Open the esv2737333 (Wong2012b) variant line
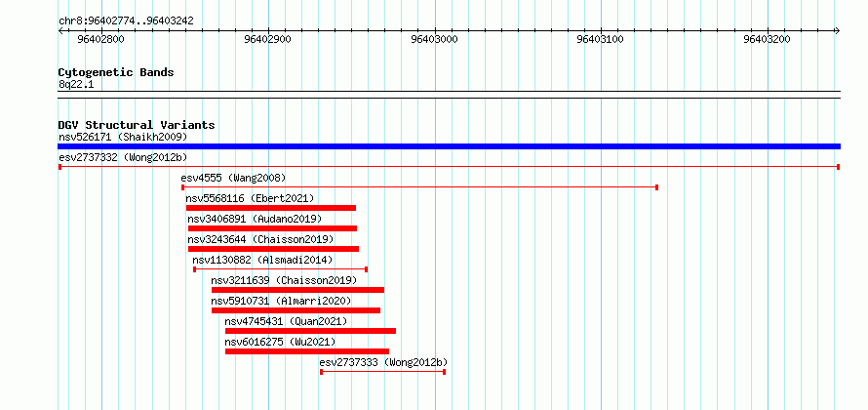 coord(383,372)
